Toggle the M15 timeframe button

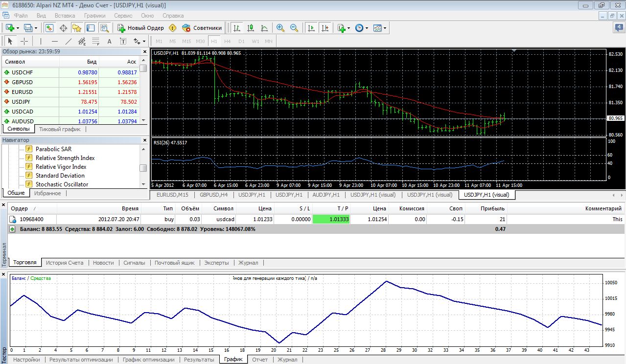tap(186, 41)
